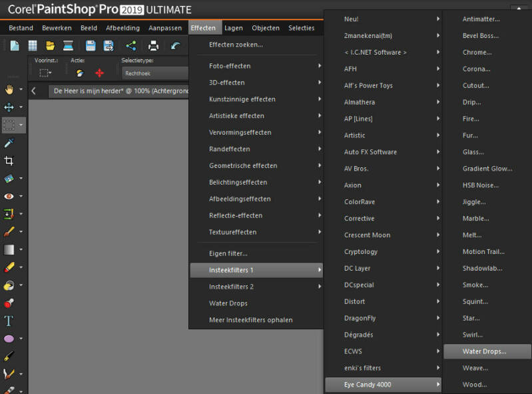Select the Ellipse shape tool

pos(9,339)
